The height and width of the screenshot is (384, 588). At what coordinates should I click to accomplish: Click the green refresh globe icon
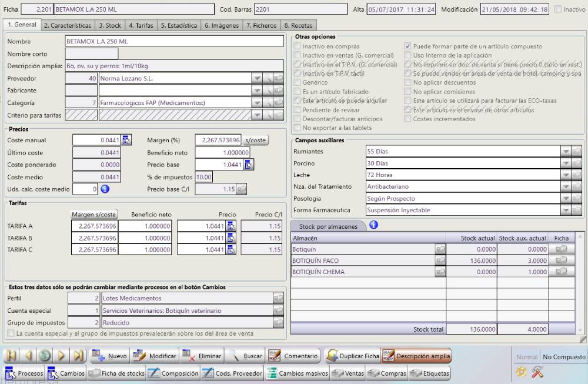coord(45,356)
